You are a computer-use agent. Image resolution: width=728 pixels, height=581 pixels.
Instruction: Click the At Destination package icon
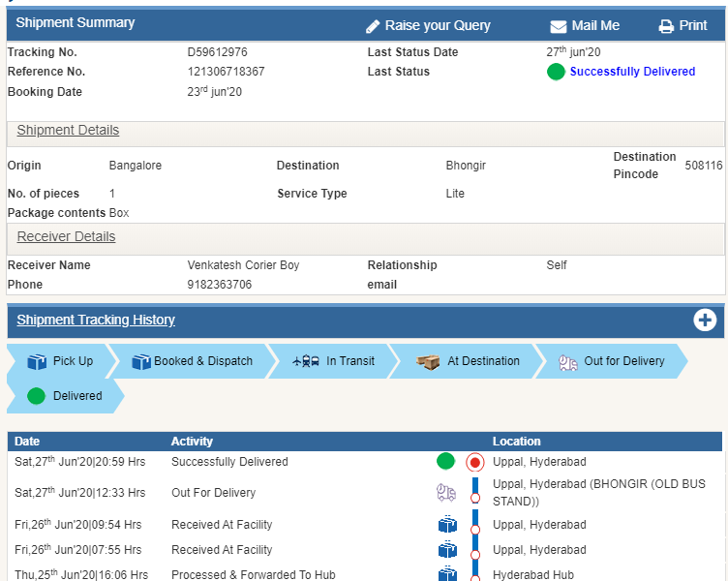point(428,361)
